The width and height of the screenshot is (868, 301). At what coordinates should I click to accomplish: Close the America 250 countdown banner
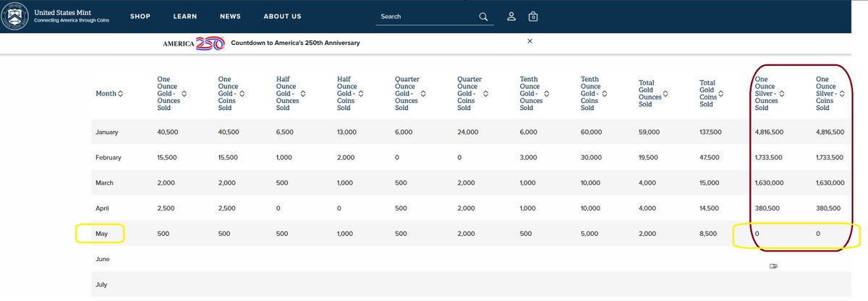click(529, 41)
